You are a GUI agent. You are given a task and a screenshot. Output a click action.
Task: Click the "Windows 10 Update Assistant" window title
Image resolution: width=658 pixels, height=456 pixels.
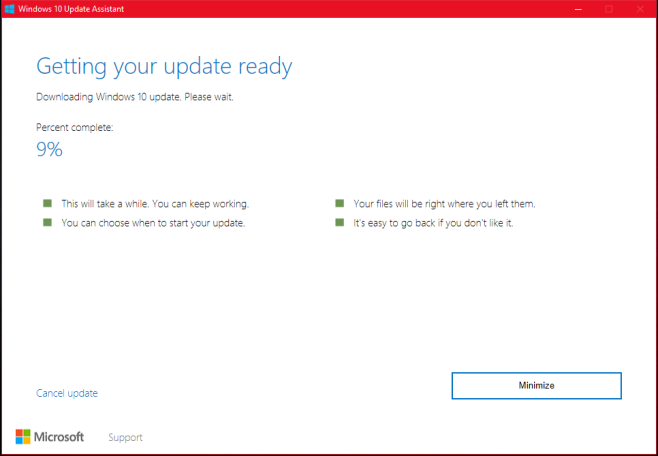pyautogui.click(x=71, y=9)
